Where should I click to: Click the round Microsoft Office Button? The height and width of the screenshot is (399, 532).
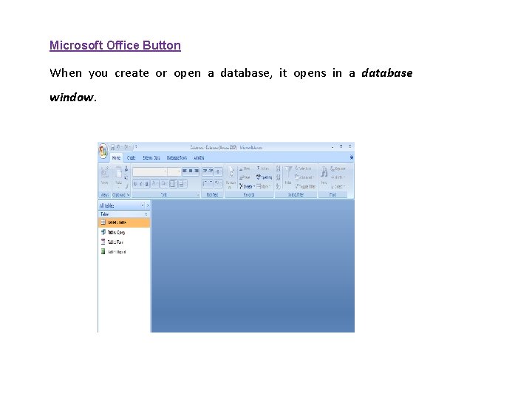[x=103, y=151]
